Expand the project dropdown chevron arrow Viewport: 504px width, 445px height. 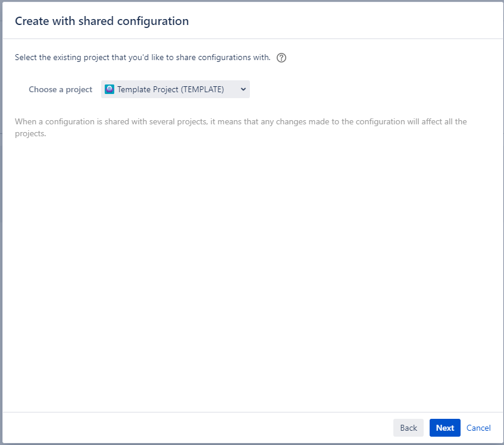243,89
